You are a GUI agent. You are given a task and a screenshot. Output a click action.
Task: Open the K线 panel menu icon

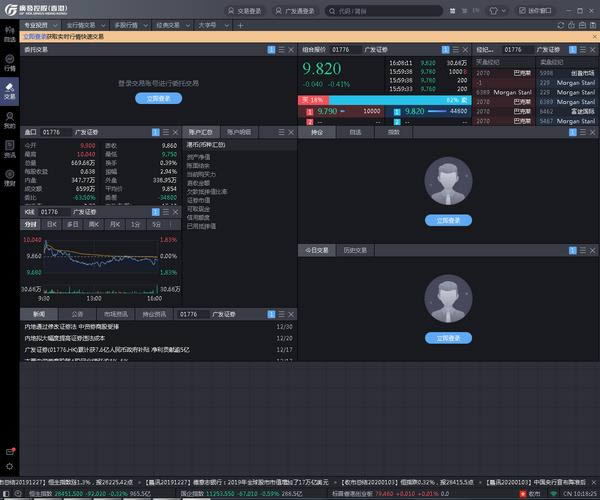[166, 212]
